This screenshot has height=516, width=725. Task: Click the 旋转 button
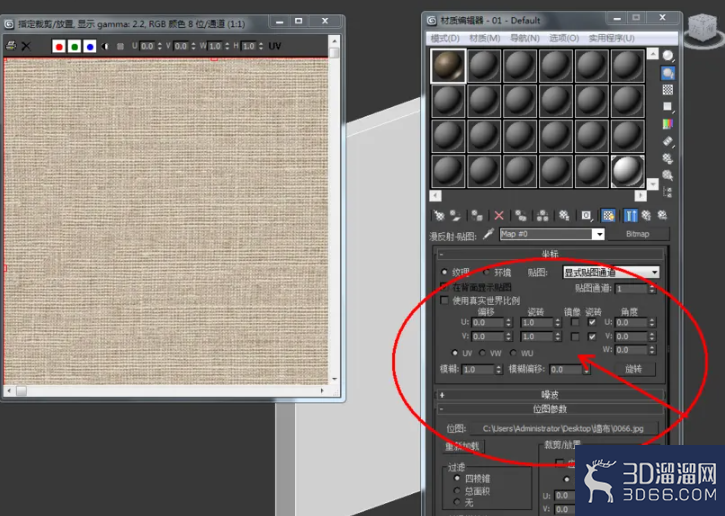click(633, 369)
